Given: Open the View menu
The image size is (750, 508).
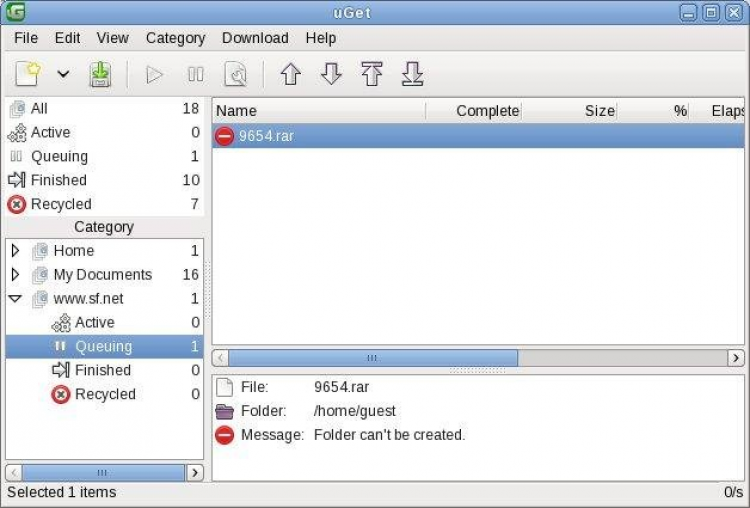Looking at the screenshot, I should click(112, 38).
